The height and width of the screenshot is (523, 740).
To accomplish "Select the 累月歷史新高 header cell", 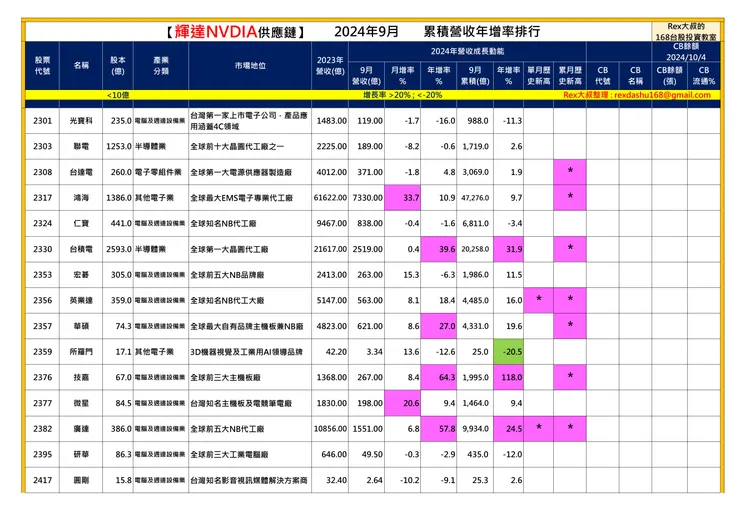I will tap(570, 76).
